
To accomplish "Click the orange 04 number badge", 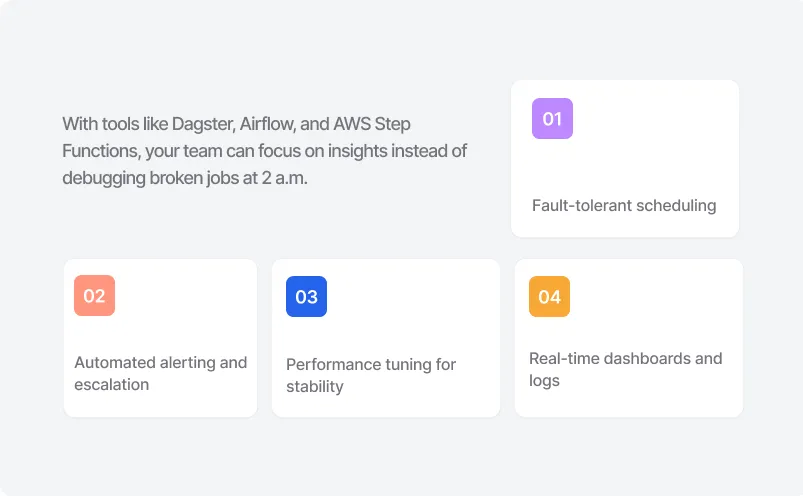I will [x=549, y=297].
